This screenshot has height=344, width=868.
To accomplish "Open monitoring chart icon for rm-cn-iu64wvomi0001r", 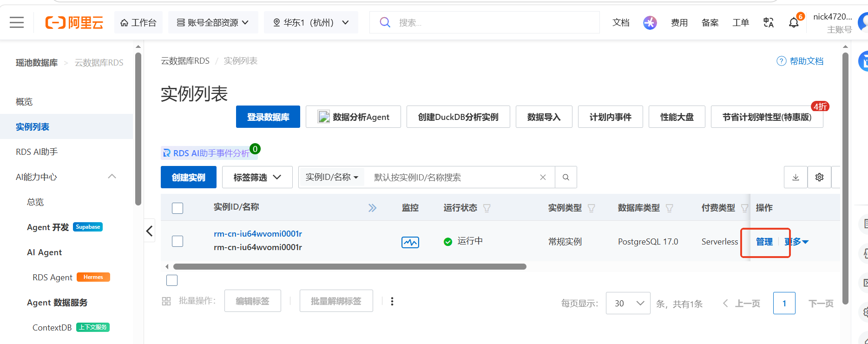I will click(410, 242).
